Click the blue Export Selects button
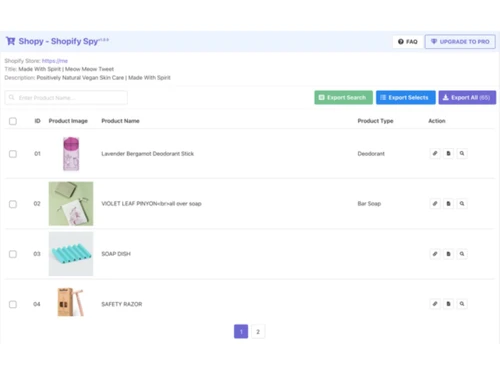This screenshot has height=375, width=500. [406, 97]
